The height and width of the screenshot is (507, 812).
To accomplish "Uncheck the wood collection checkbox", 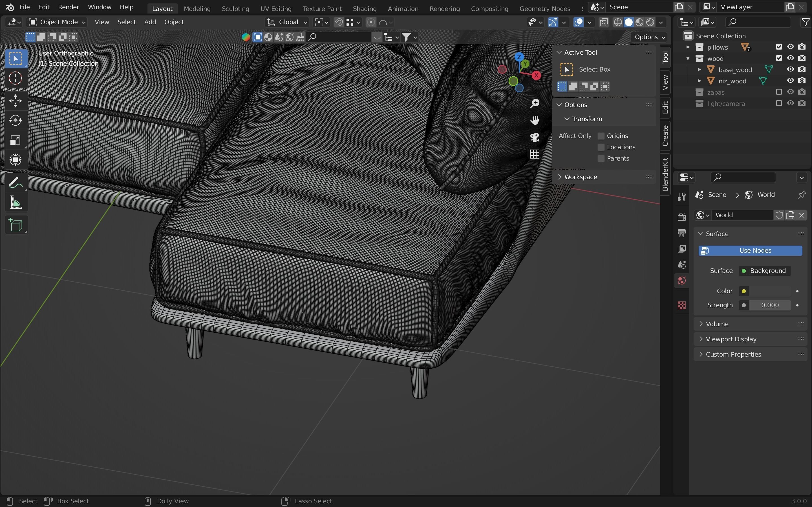I will (x=779, y=58).
